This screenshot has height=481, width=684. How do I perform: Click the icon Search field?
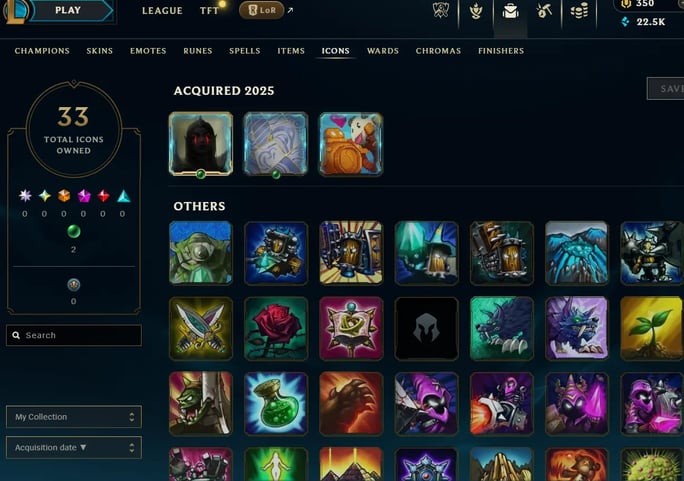pyautogui.click(x=74, y=335)
